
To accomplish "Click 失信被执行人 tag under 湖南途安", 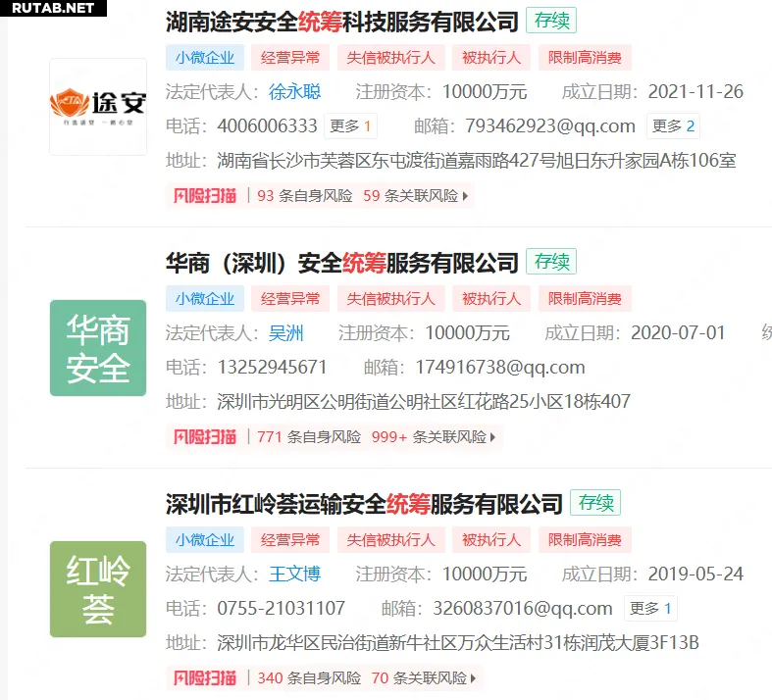I will [x=391, y=58].
